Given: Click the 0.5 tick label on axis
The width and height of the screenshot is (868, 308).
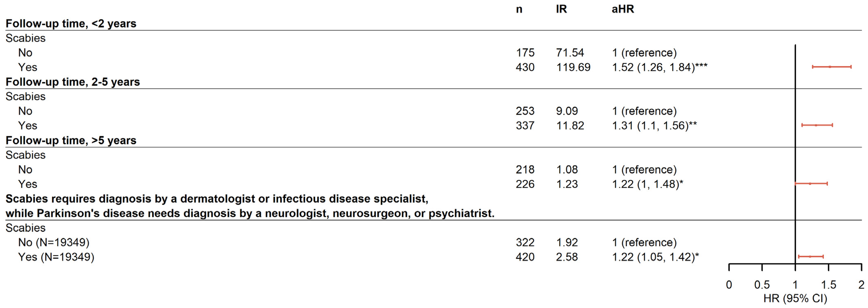Looking at the screenshot, I should [762, 285].
